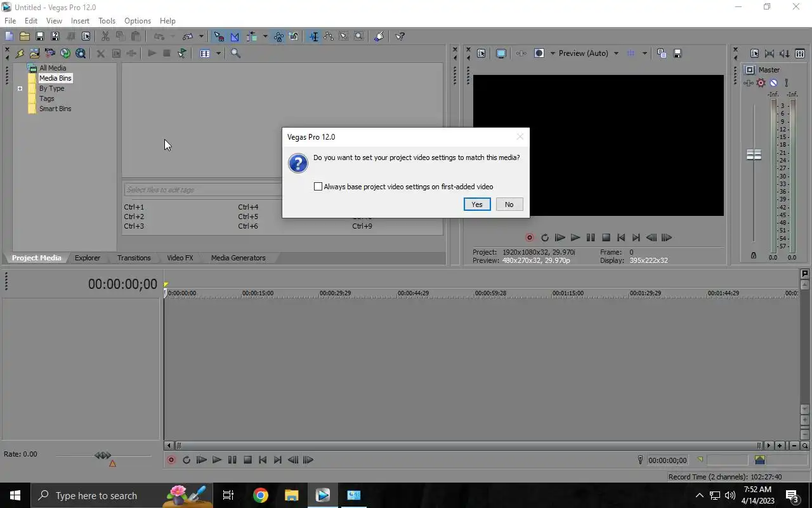Click the Interactive Tutorials hand icon
This screenshot has height=508, width=812.
click(x=379, y=36)
